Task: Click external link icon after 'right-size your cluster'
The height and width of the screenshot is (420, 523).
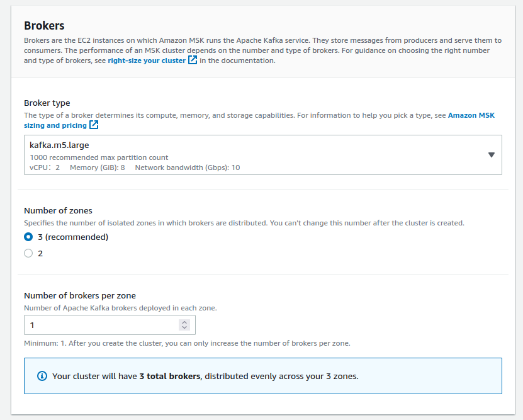Action: point(193,60)
